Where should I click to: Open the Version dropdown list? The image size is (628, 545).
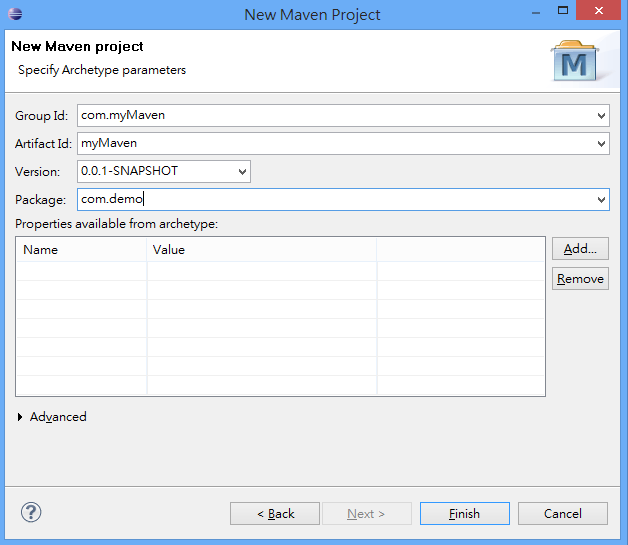243,172
